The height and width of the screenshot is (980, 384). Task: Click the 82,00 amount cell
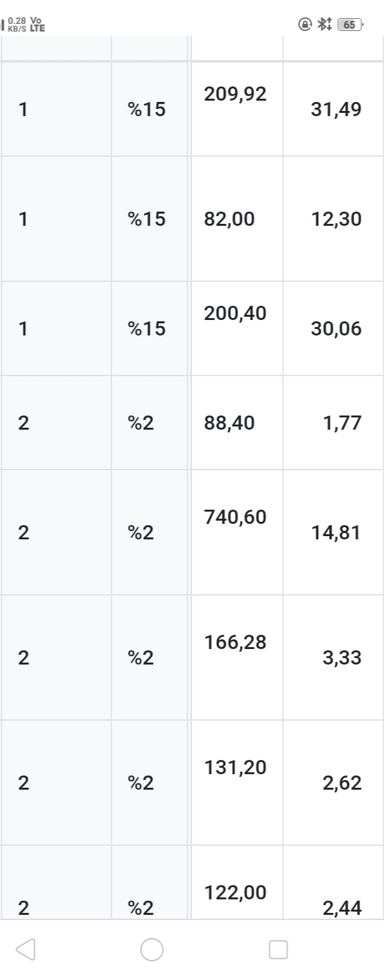[237, 219]
